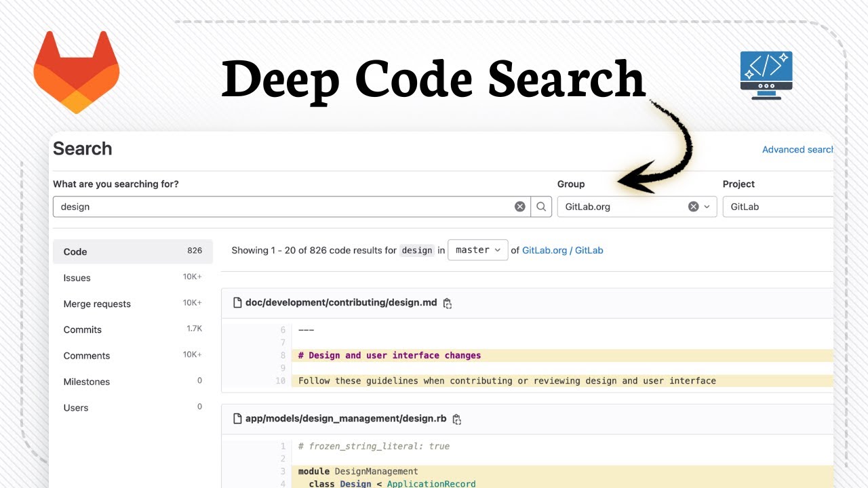
Task: Click line number 6 in design.md
Action: pos(283,330)
